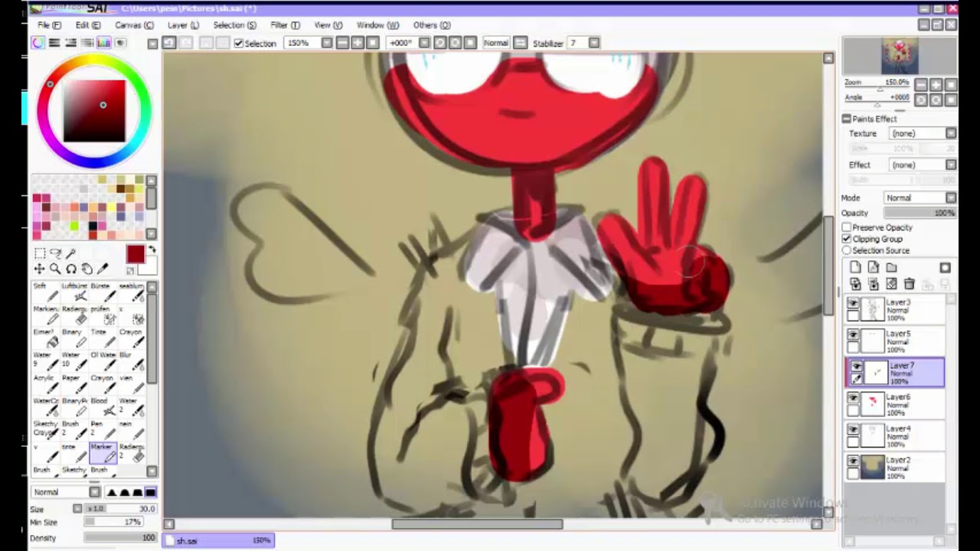
Task: Select the zoom magnifier tool
Action: (x=56, y=269)
